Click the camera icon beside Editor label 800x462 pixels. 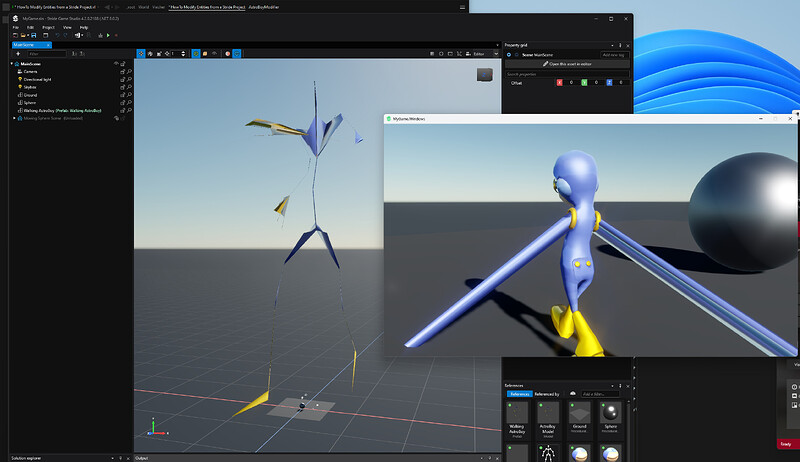point(468,54)
